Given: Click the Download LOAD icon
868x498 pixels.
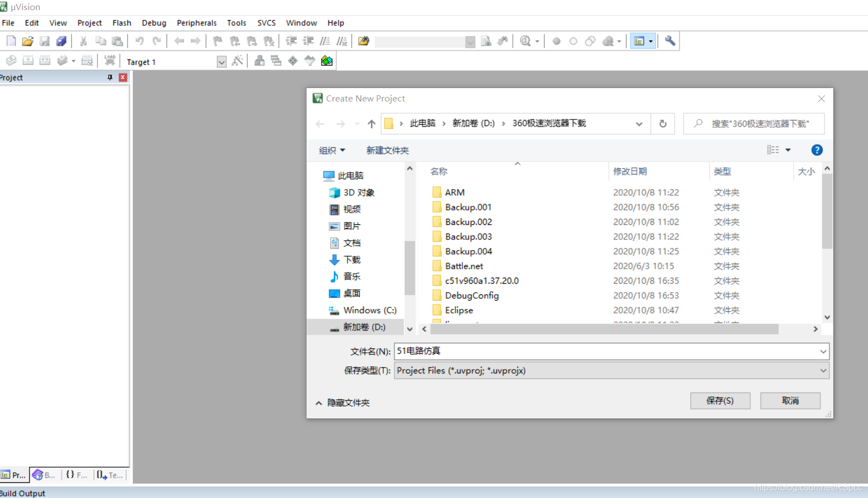Looking at the screenshot, I should pos(110,61).
